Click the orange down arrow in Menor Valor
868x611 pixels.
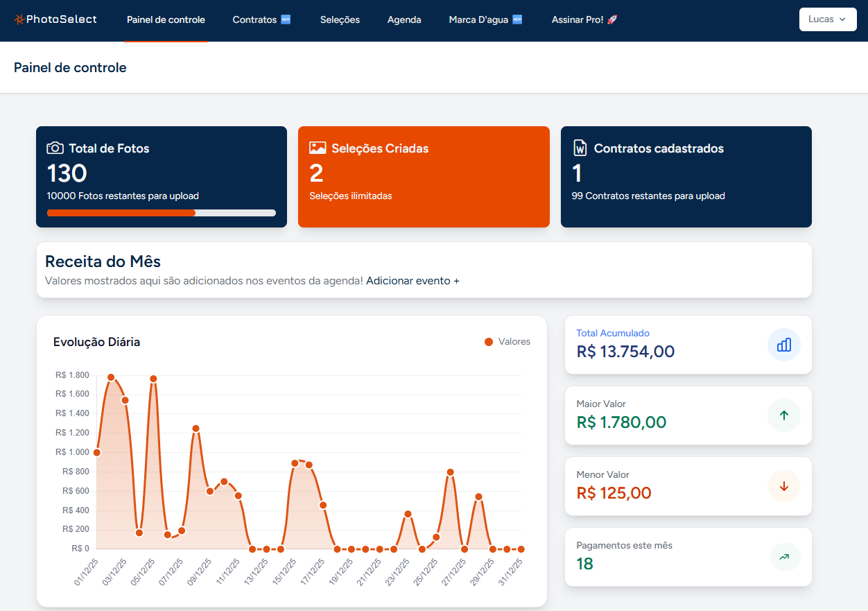pos(783,486)
